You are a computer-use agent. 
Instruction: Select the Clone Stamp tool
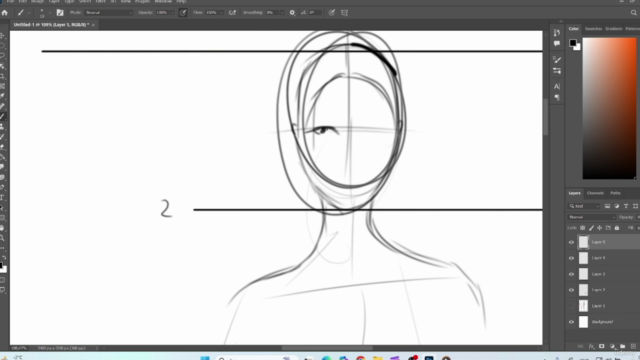(x=2, y=127)
